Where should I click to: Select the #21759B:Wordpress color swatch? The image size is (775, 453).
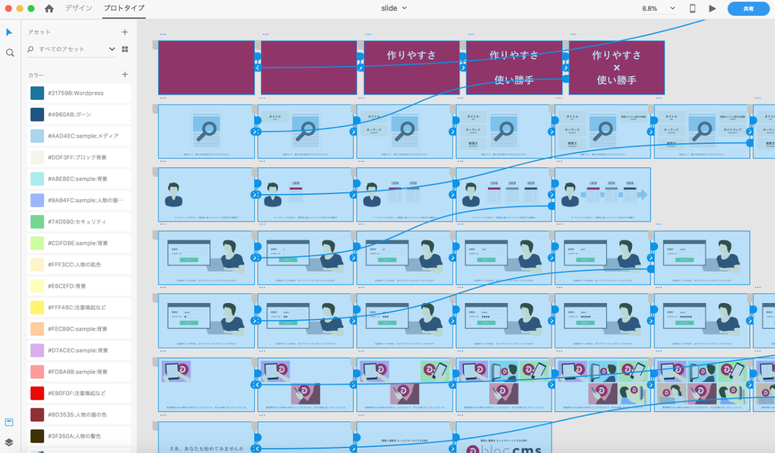pos(37,93)
